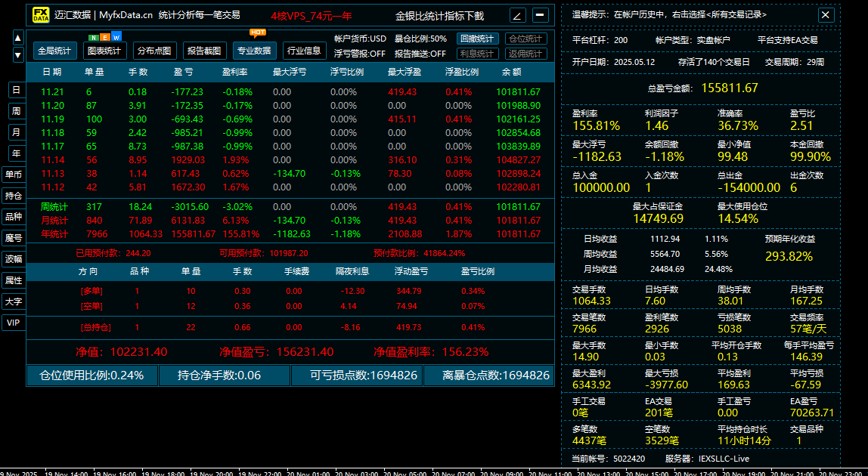This screenshot has width=868, height=476.
Task: Click the [空单] position row
Action: click(x=290, y=306)
